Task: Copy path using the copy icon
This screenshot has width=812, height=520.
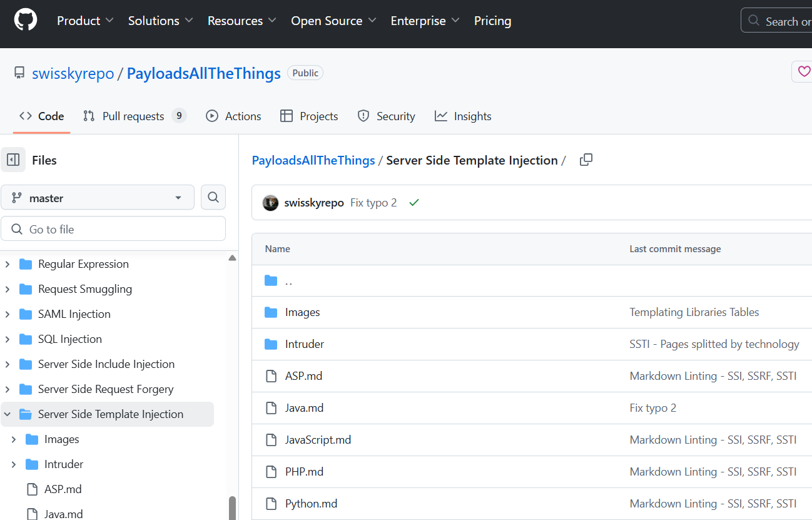Action: coord(586,160)
